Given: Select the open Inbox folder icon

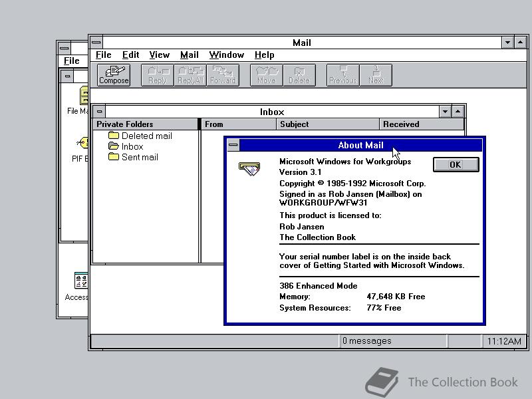Looking at the screenshot, I should pos(113,146).
